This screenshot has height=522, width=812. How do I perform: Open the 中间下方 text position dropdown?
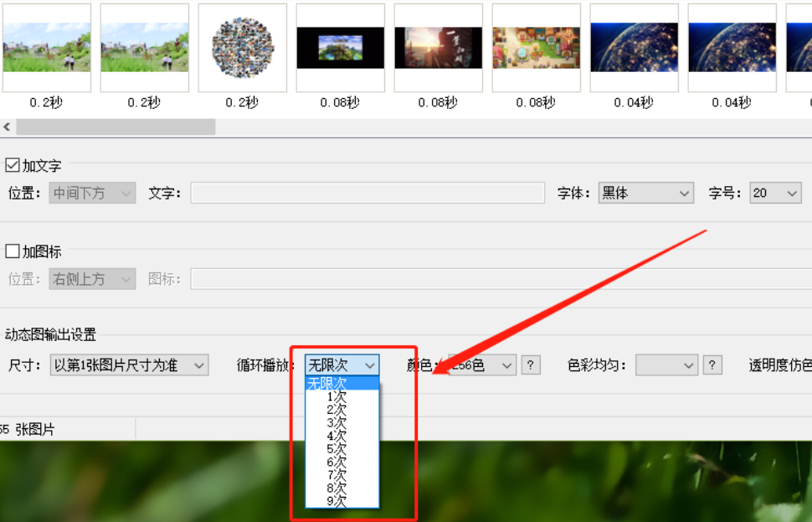pos(92,193)
